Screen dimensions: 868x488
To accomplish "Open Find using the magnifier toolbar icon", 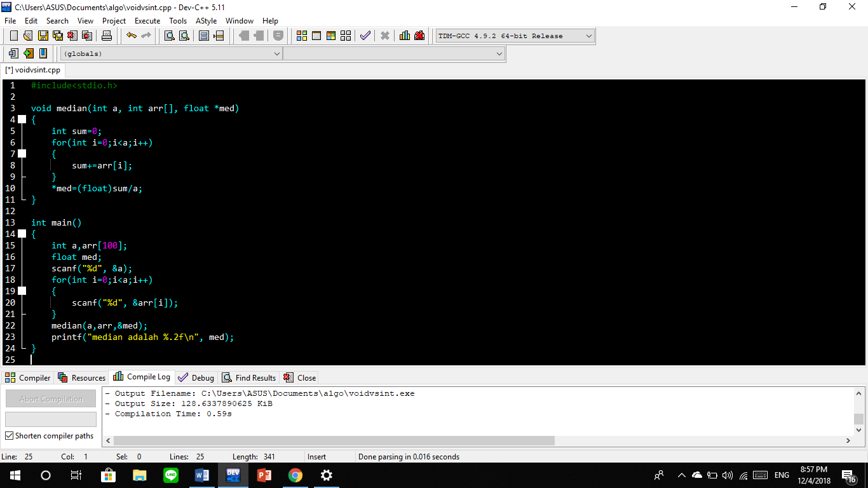I will tap(167, 36).
